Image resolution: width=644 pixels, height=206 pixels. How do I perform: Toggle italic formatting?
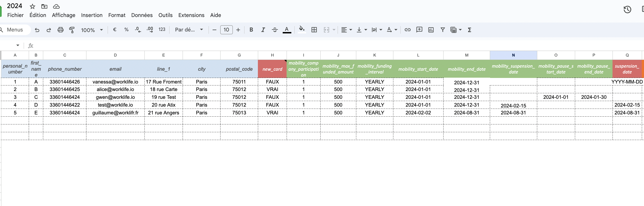(x=263, y=30)
